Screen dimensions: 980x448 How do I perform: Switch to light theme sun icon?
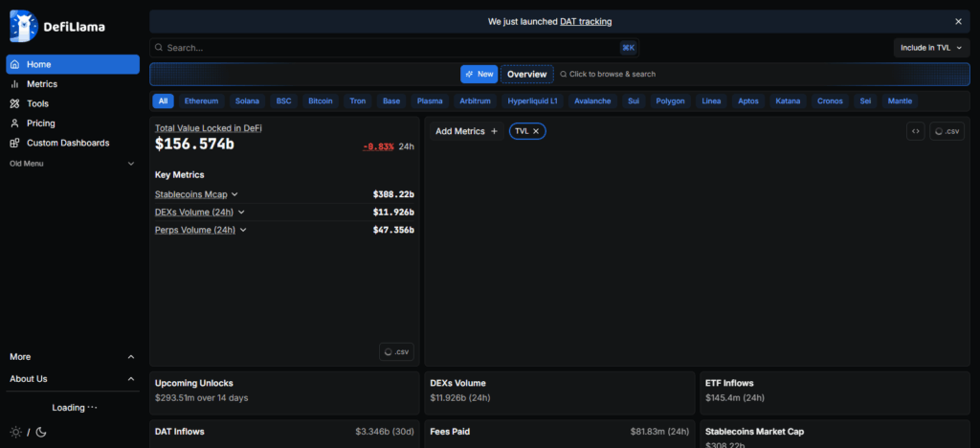coord(15,432)
